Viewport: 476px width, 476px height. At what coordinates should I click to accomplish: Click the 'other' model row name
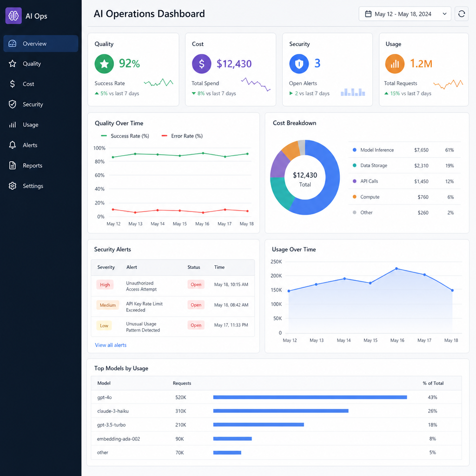pos(103,452)
